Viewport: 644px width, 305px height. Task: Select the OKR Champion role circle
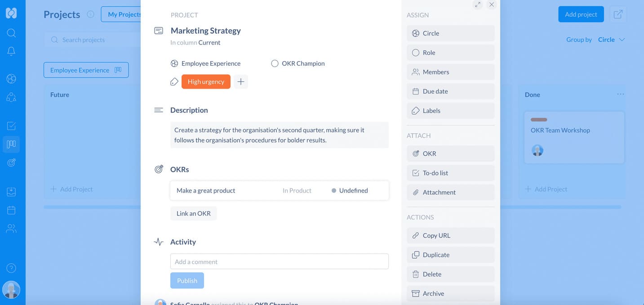coord(275,63)
